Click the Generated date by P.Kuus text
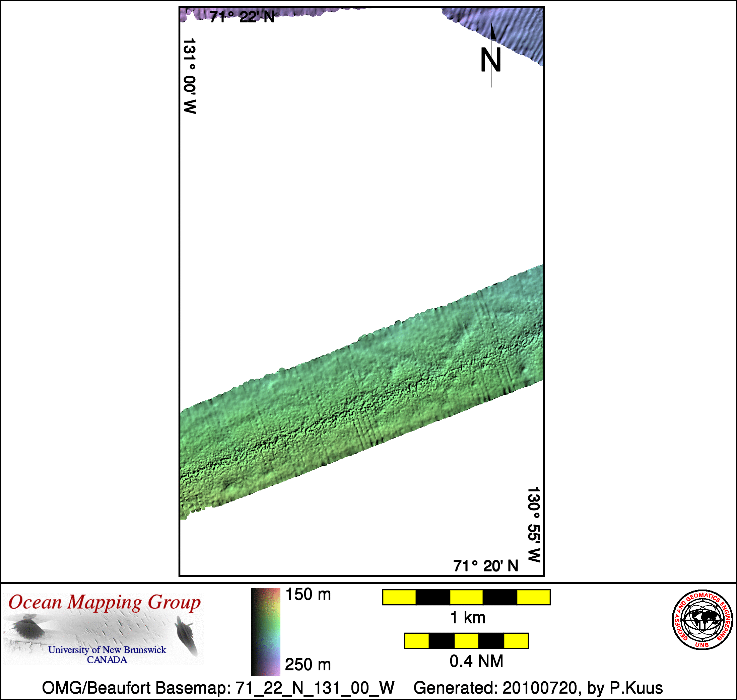 pyautogui.click(x=538, y=688)
